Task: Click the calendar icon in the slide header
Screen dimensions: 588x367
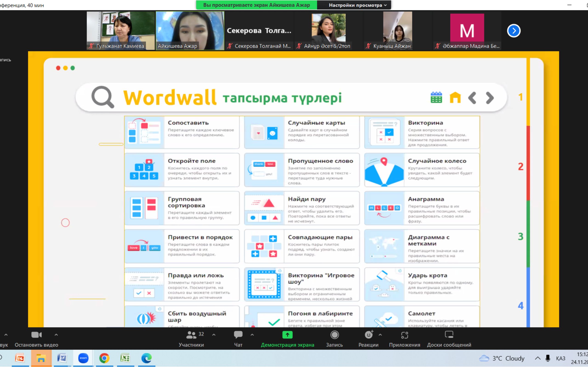Action: pos(436,97)
